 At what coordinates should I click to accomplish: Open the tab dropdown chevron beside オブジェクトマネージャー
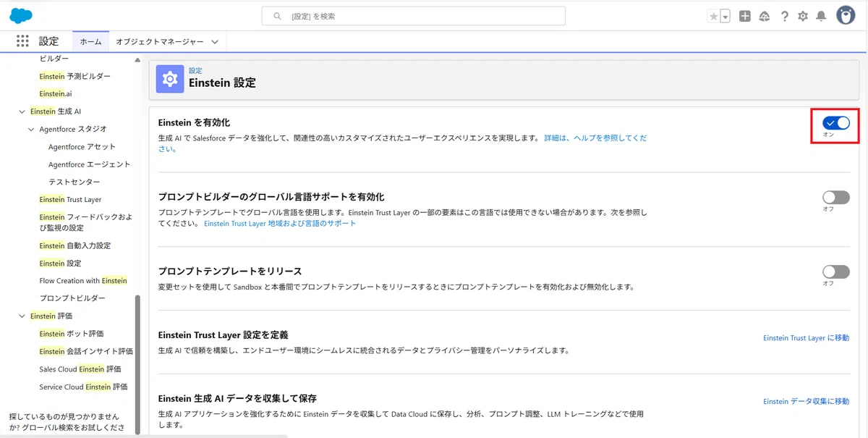pyautogui.click(x=215, y=42)
